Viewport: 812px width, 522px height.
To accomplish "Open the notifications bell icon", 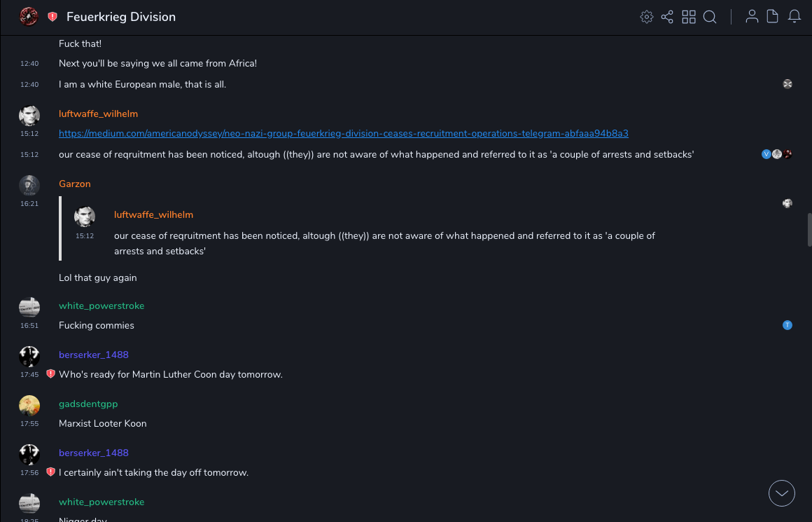I will click(794, 17).
